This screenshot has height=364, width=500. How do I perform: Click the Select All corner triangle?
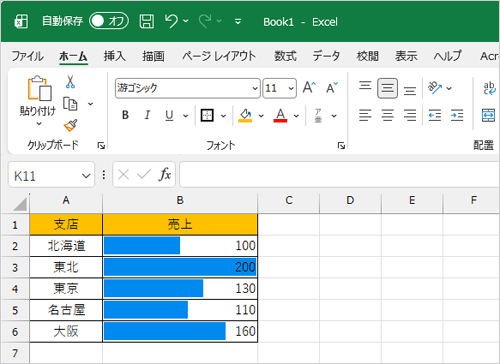click(20, 204)
